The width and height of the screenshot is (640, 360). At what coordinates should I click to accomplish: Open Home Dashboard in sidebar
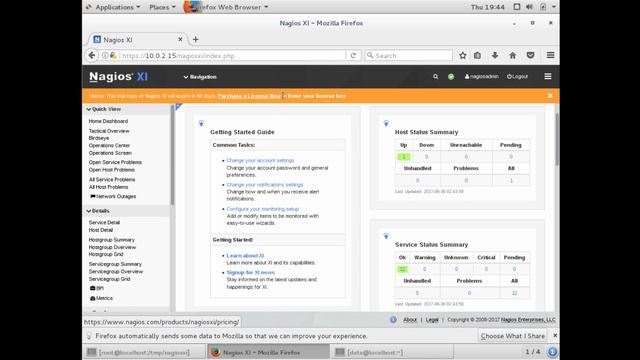[108, 121]
